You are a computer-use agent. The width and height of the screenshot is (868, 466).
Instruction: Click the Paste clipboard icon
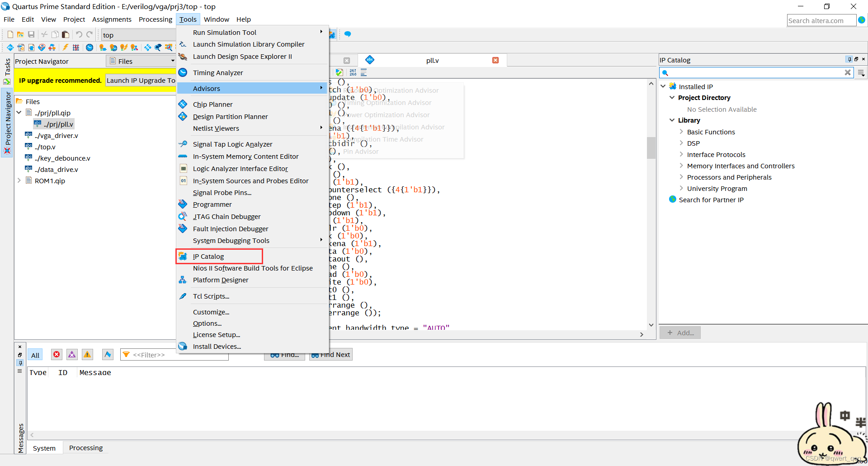pos(66,34)
